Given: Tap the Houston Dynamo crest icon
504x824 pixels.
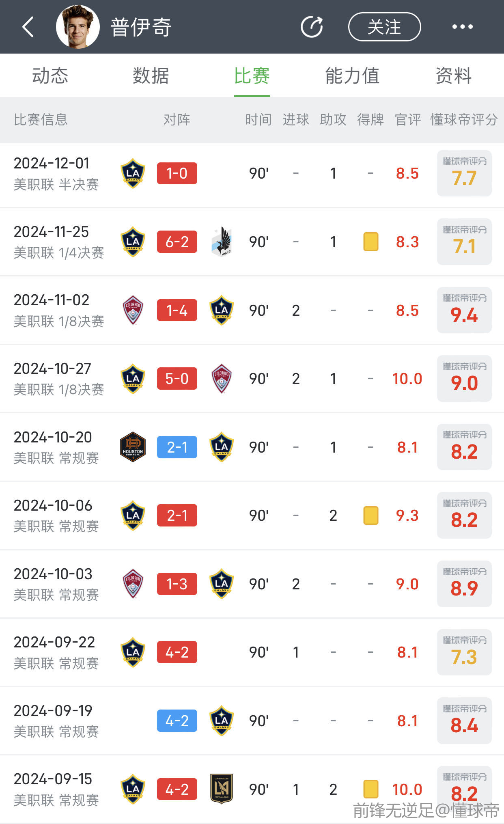Looking at the screenshot, I should tap(133, 447).
